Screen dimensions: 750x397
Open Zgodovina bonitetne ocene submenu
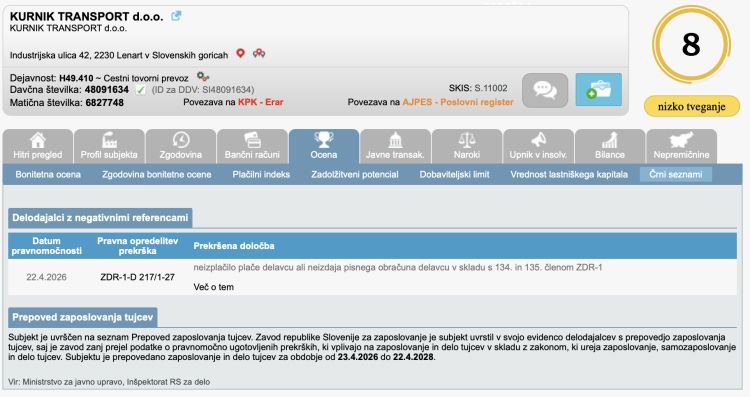pos(156,175)
